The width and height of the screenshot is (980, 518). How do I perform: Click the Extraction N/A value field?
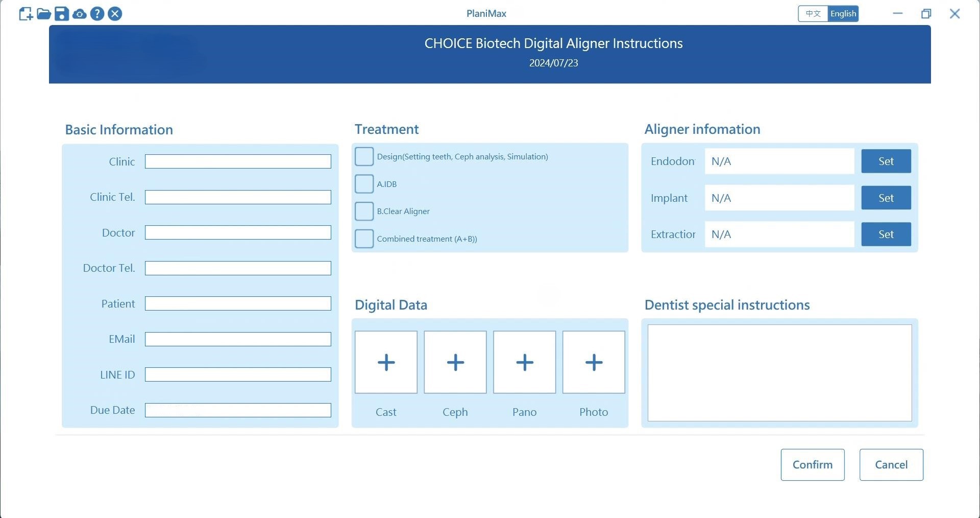coord(779,234)
